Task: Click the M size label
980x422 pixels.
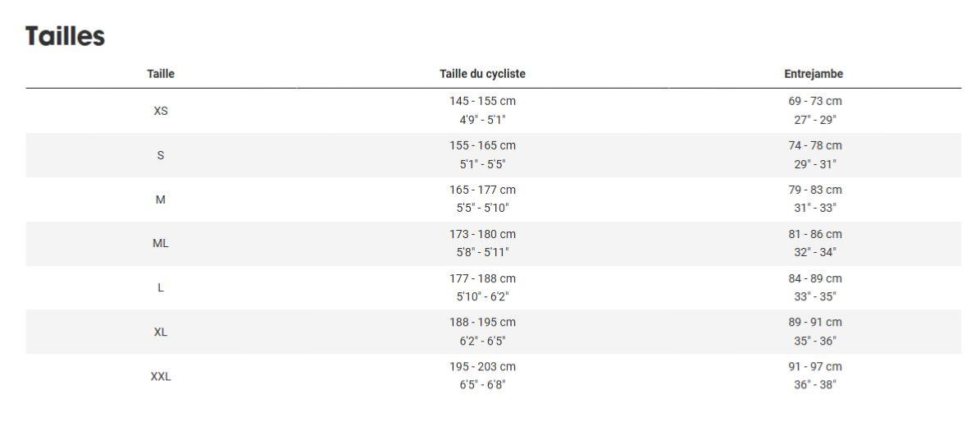Action: (x=161, y=200)
